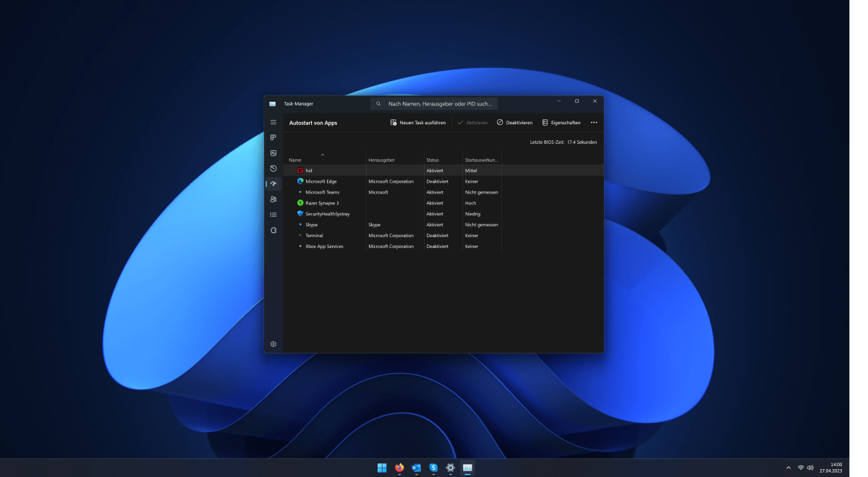Image resolution: width=868 pixels, height=477 pixels.
Task: Show hidden tray icons chevron
Action: click(x=788, y=468)
